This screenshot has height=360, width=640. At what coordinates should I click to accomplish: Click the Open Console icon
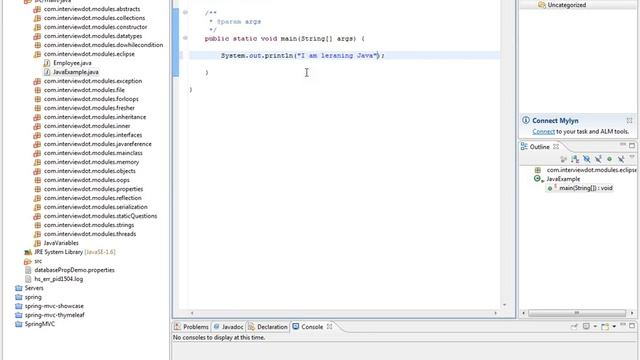coord(605,326)
